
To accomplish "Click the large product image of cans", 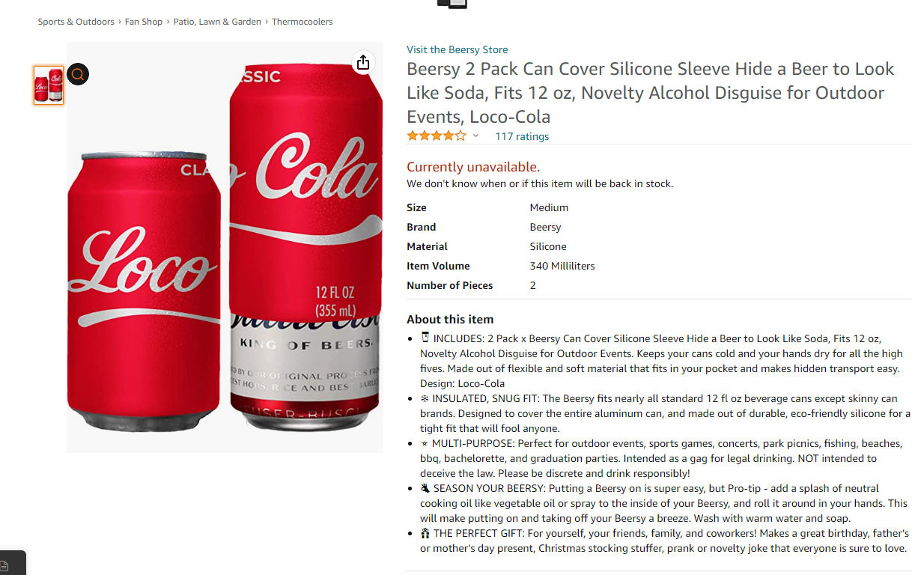I will click(225, 247).
